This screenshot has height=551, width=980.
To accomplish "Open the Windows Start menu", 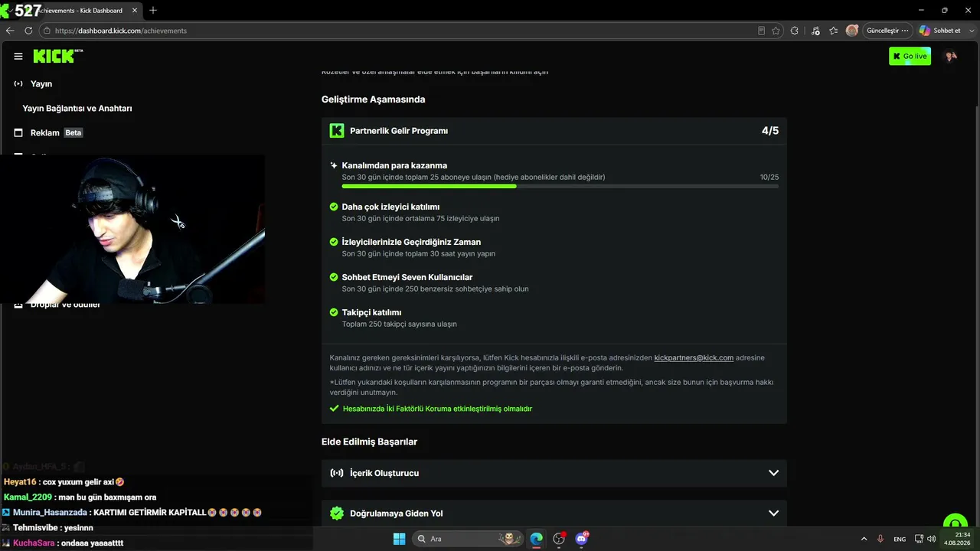I will tap(399, 539).
